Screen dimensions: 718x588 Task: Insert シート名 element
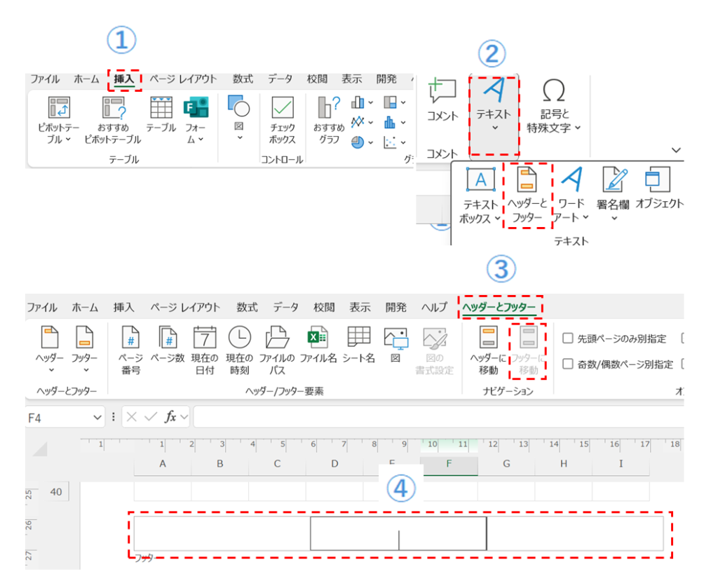coord(359,346)
